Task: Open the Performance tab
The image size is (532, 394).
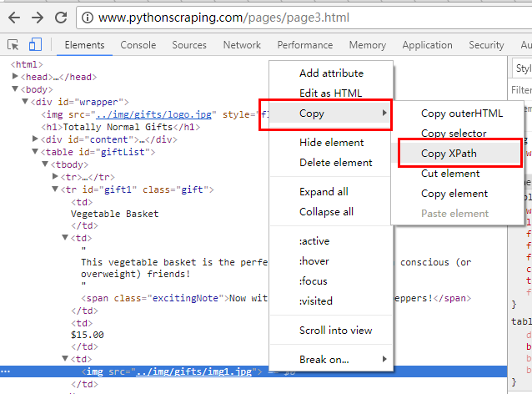Action: [x=304, y=45]
